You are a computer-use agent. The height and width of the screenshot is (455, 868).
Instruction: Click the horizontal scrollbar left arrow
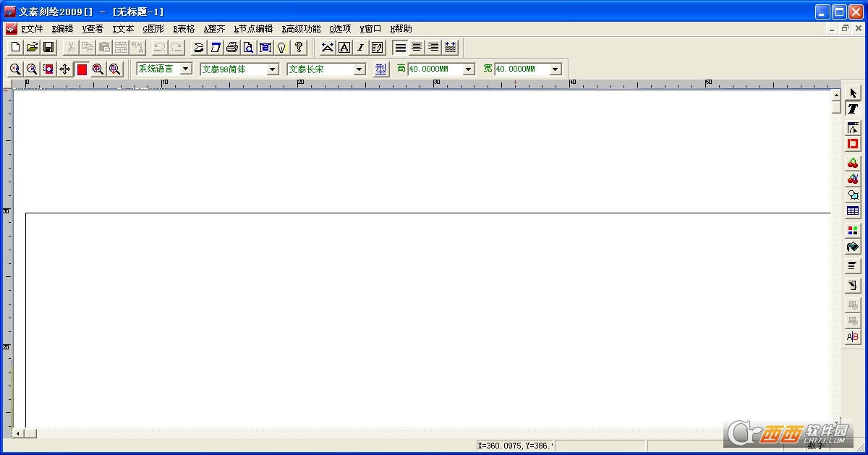[x=18, y=433]
